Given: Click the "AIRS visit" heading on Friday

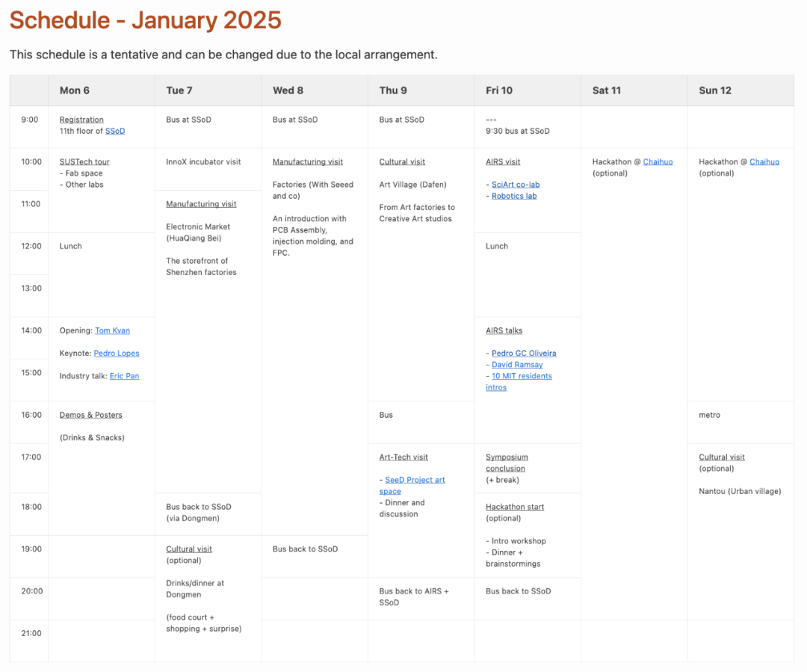Looking at the screenshot, I should tap(503, 161).
